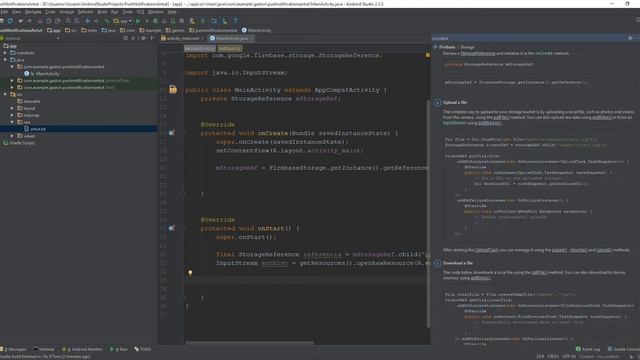Click the Cut scissors icon
Screen dimensions: 640x360
[x=40, y=21]
